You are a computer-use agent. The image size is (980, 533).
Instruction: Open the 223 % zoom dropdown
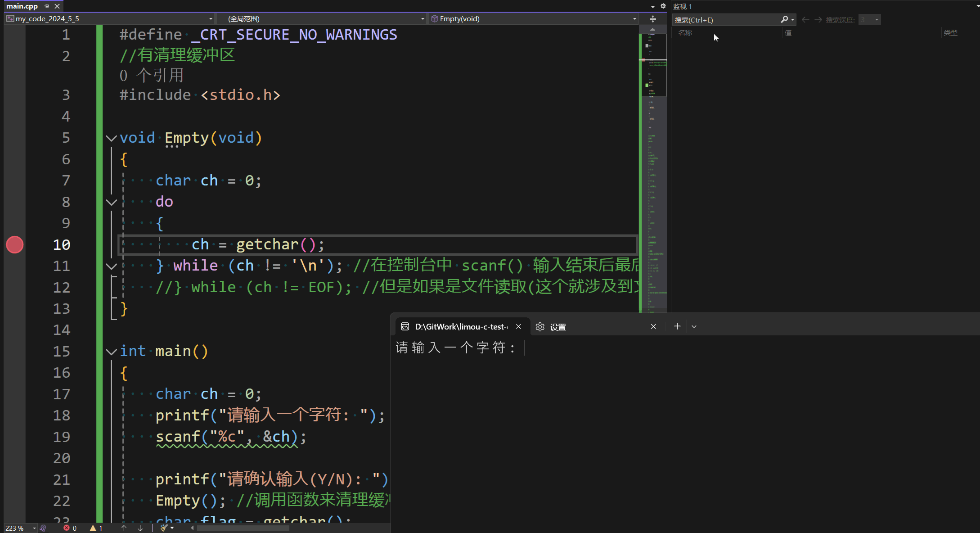point(34,528)
